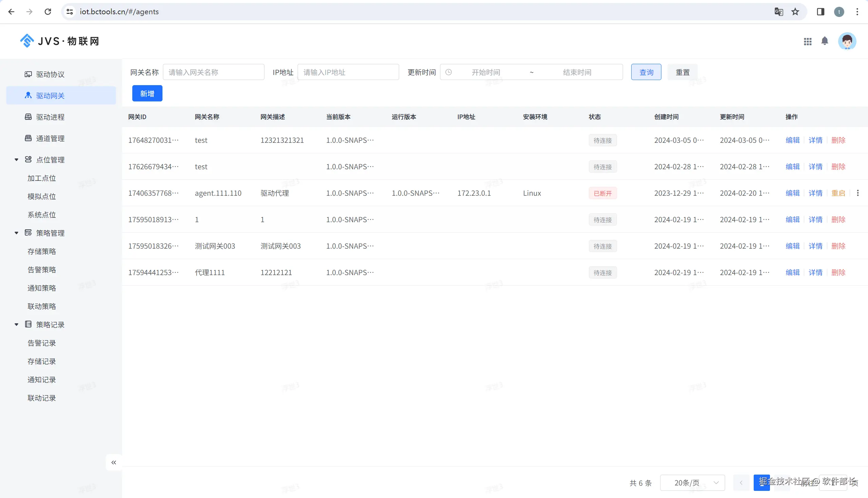Collapse the 点位管理 tree section
The width and height of the screenshot is (868, 498).
tap(16, 160)
